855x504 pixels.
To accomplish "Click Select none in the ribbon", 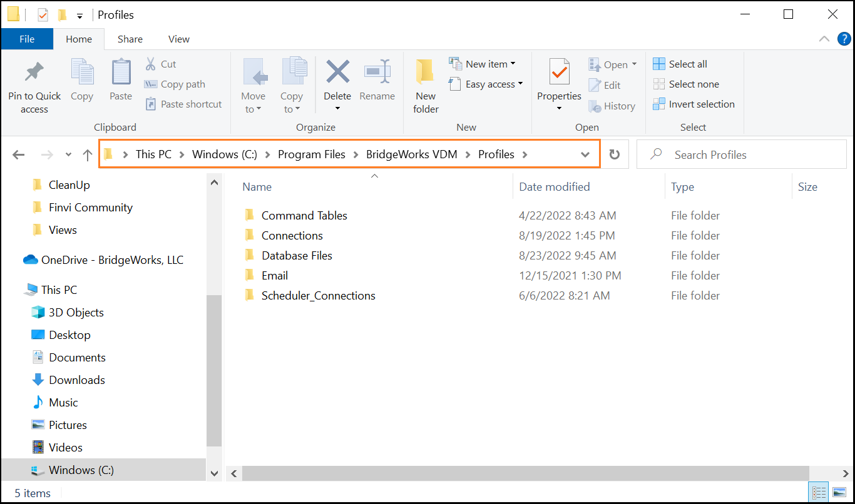I will pos(686,84).
